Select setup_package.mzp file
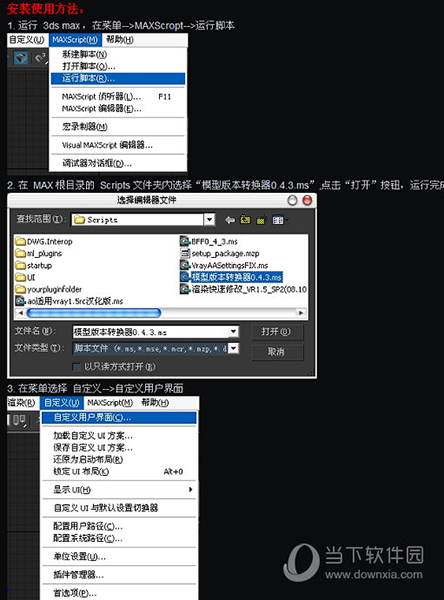The image size is (444, 600). pyautogui.click(x=220, y=253)
